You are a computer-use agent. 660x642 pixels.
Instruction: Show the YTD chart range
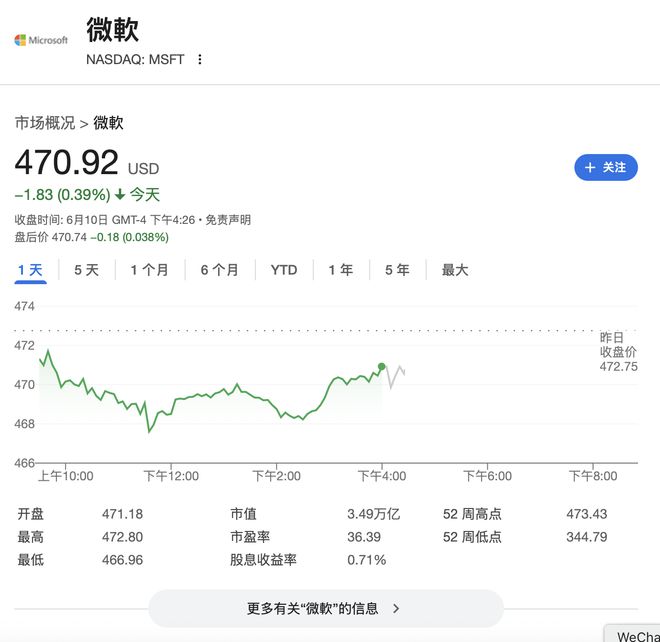284,270
